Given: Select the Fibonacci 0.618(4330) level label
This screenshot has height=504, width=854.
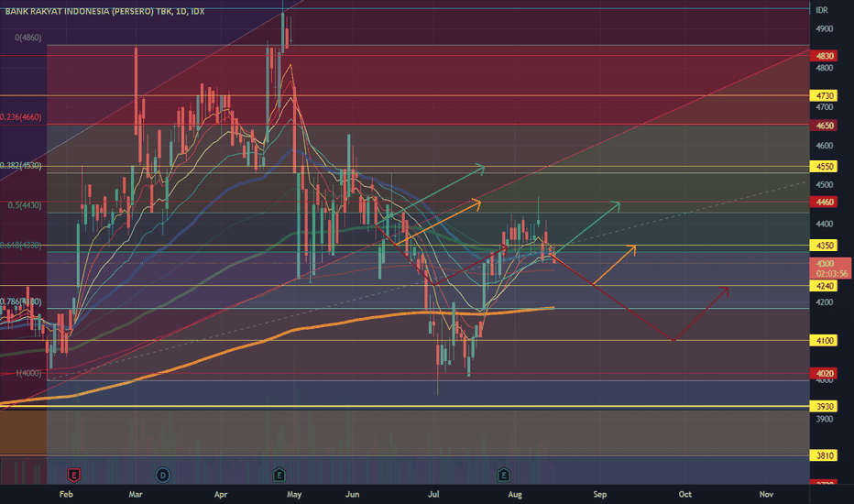Looking at the screenshot, I should click(21, 246).
